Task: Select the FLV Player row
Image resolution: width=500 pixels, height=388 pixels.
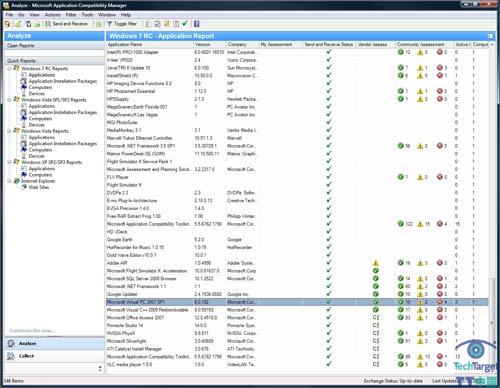Action: pos(297,177)
